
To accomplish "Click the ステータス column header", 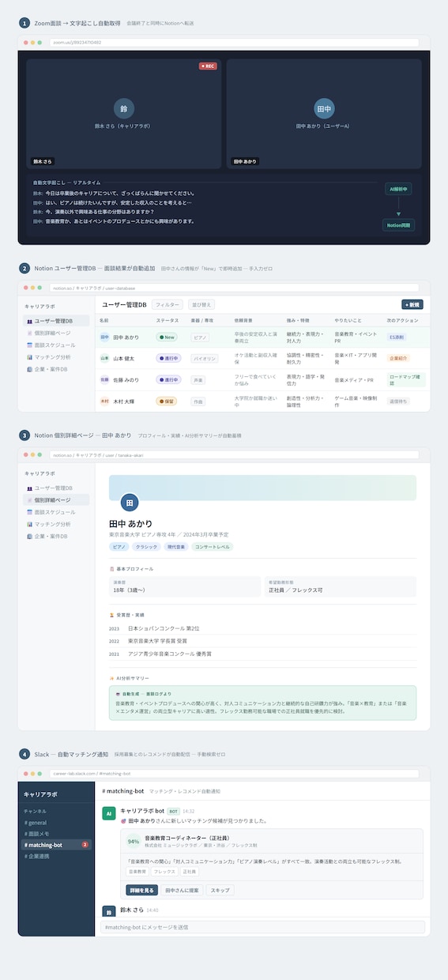I will pyautogui.click(x=168, y=320).
